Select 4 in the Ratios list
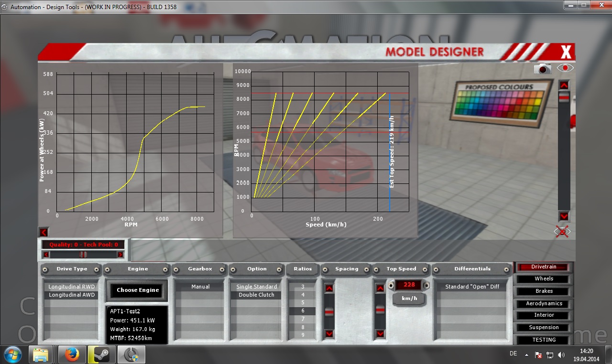The image size is (612, 364). click(x=303, y=295)
